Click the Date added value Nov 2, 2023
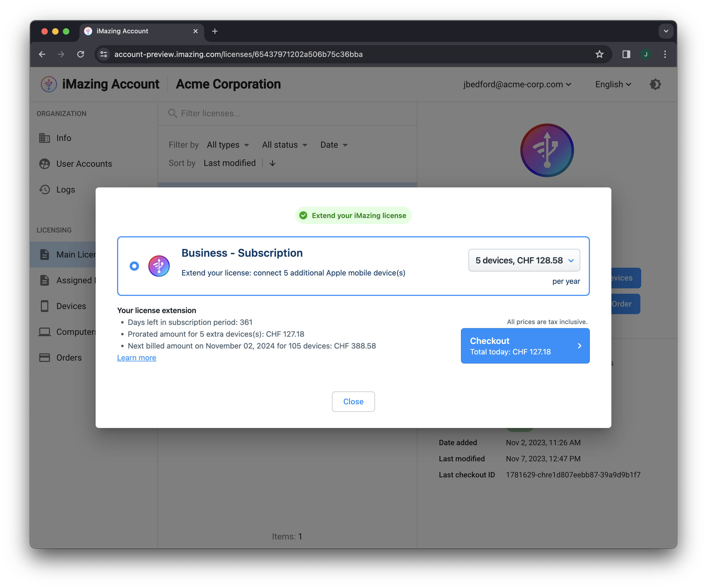The image size is (707, 588). (543, 442)
